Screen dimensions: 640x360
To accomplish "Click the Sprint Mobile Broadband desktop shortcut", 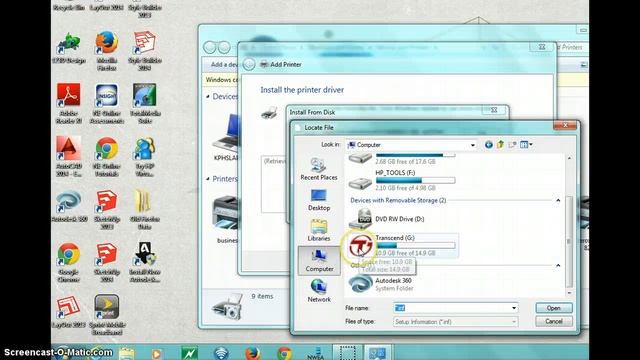I will click(107, 316).
